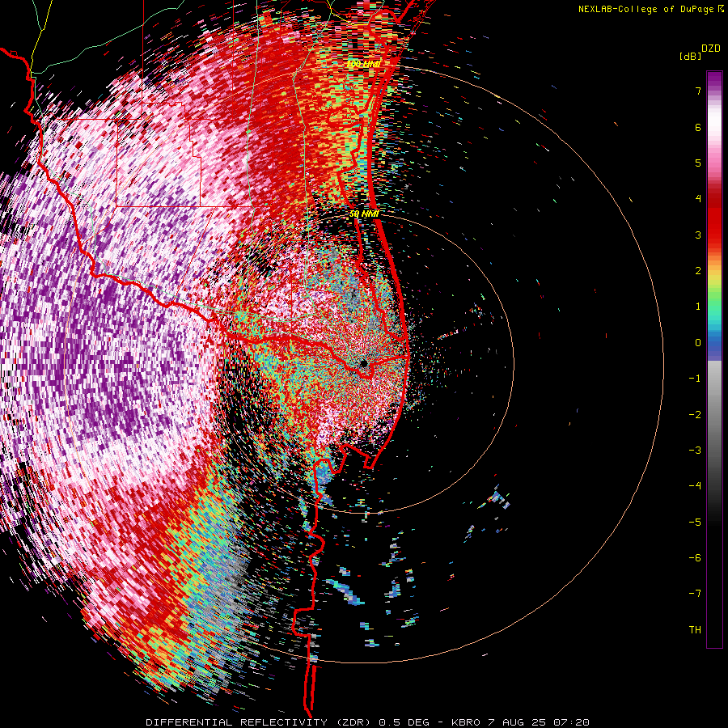Click the 3 value on the color scale
This screenshot has width=728, height=728.
698,235
